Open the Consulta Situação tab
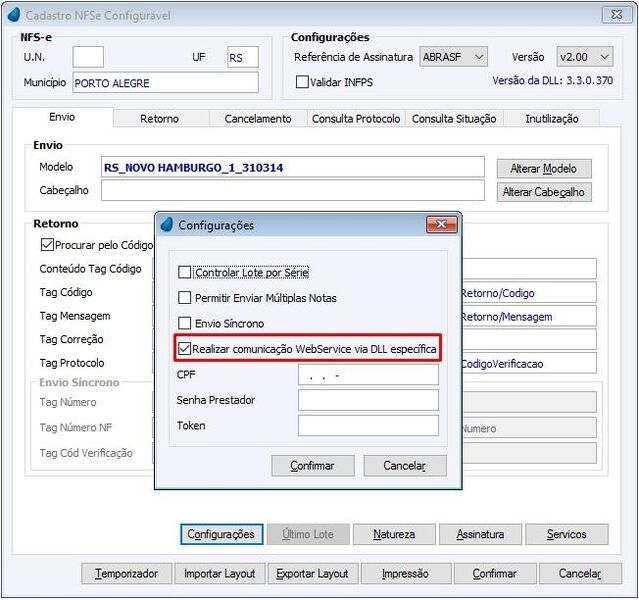 [454, 119]
